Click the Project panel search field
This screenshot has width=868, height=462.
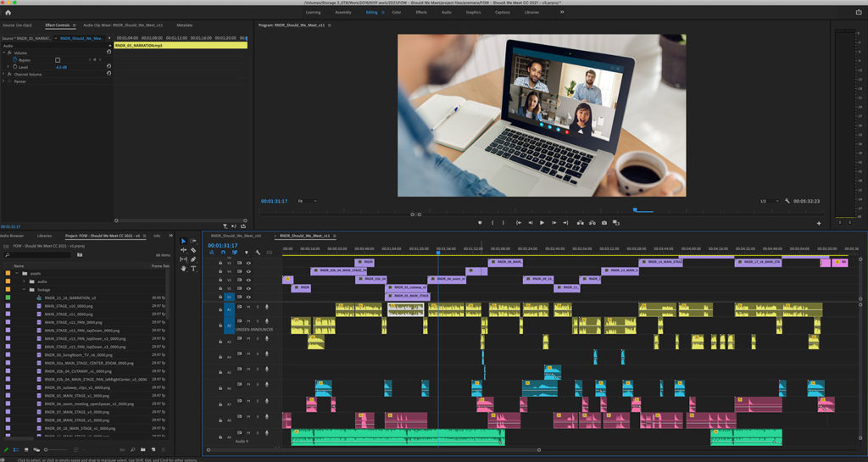(x=37, y=254)
